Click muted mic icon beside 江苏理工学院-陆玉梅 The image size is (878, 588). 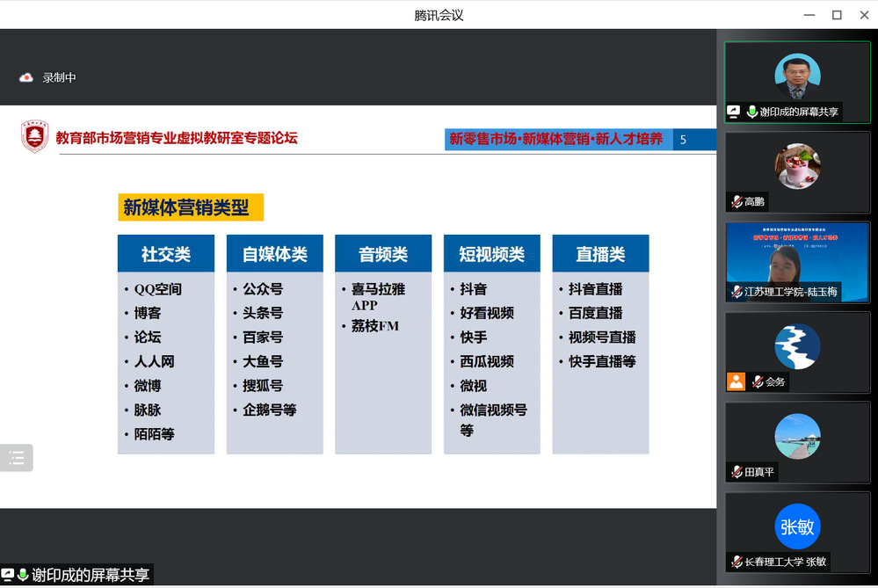[737, 292]
